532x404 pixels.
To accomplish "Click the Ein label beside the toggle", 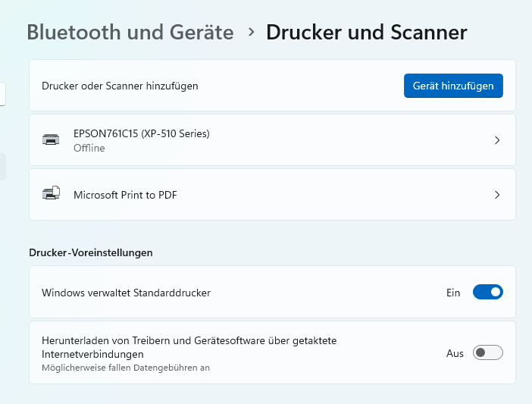I will click(453, 293).
